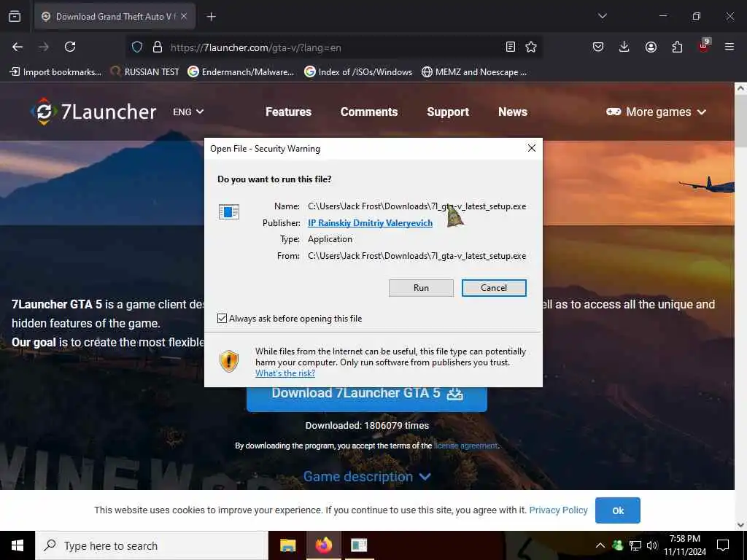The image size is (747, 560).
Task: Close the Security Warning dialog with X
Action: [x=532, y=148]
